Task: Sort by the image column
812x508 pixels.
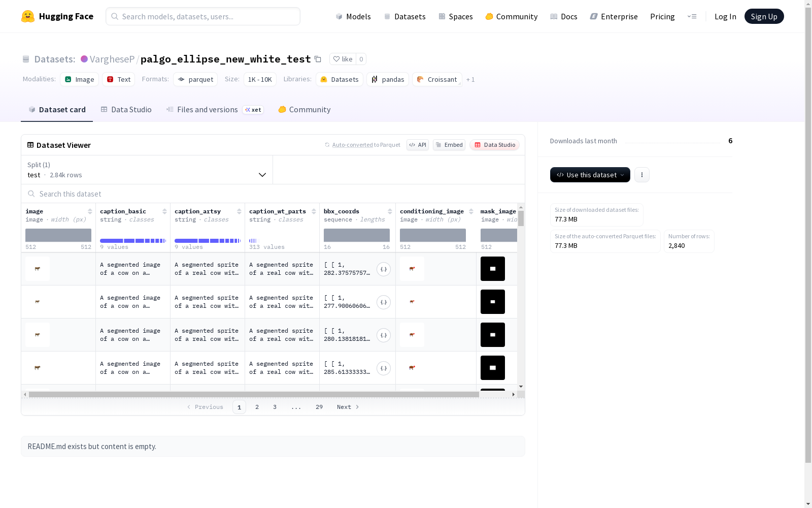Action: click(90, 211)
